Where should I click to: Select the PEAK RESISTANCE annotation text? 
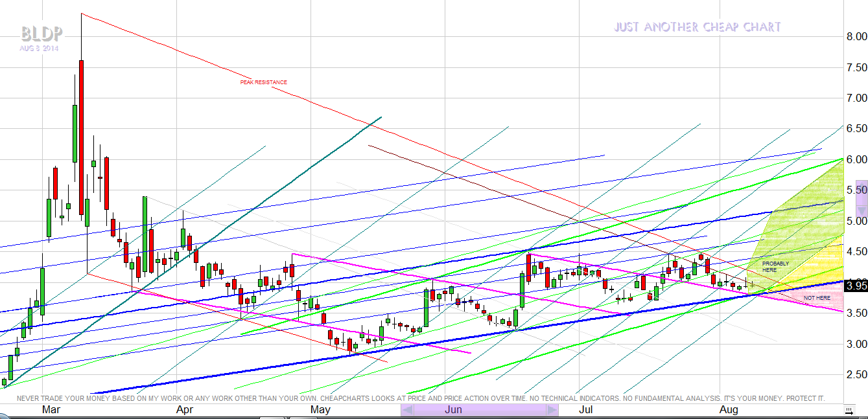(263, 82)
